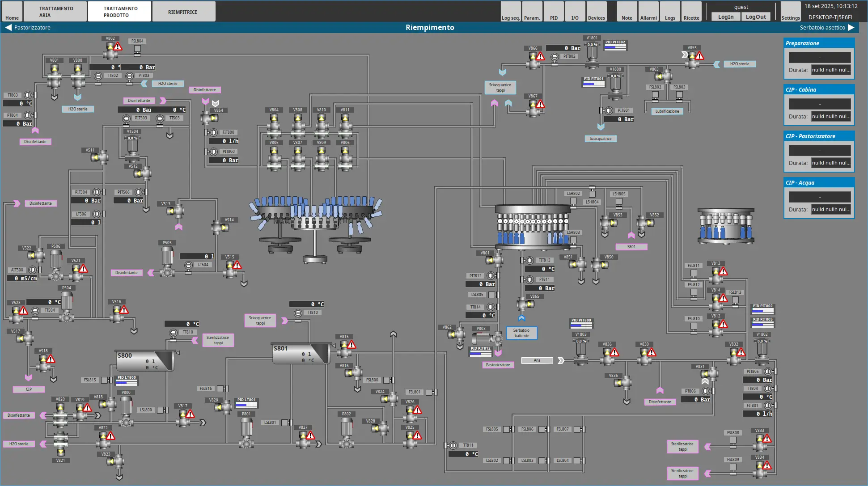Click valve V866 icon
The width and height of the screenshot is (868, 486).
click(534, 60)
